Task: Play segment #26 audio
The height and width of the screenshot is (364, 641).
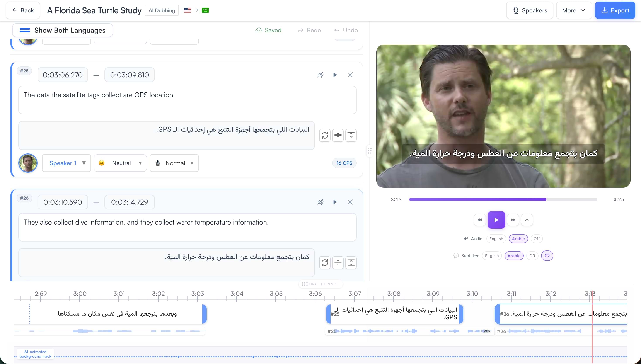Action: coord(335,202)
